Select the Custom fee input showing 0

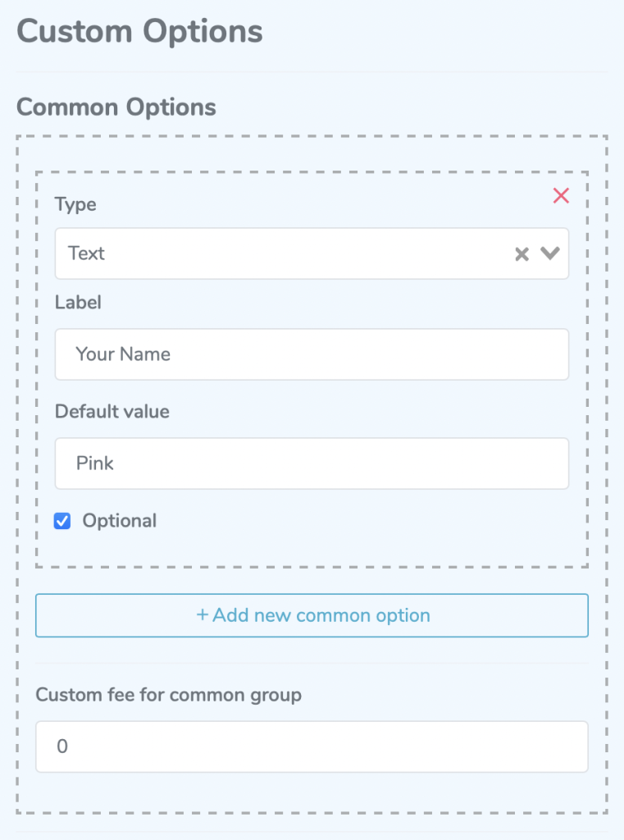coord(312,746)
